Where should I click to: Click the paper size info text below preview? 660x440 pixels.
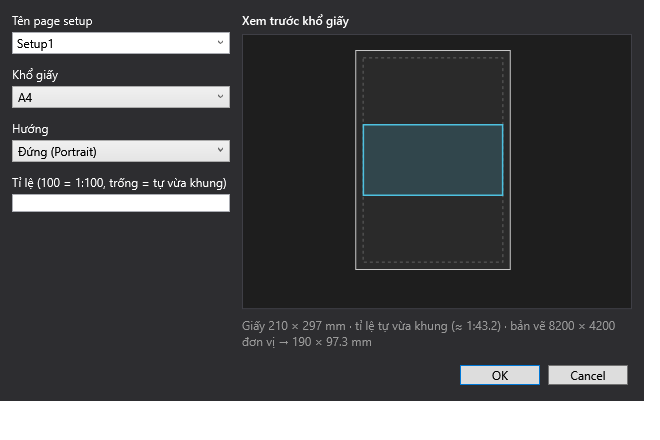428,334
